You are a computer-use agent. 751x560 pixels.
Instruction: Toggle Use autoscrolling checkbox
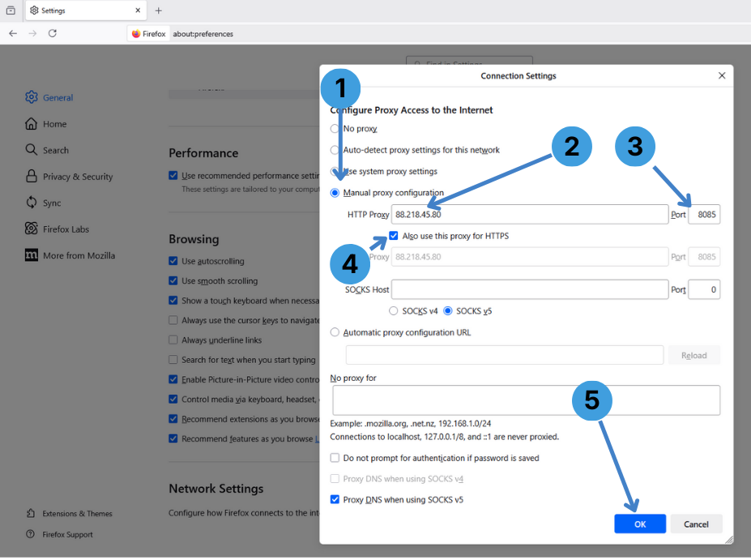[173, 261]
